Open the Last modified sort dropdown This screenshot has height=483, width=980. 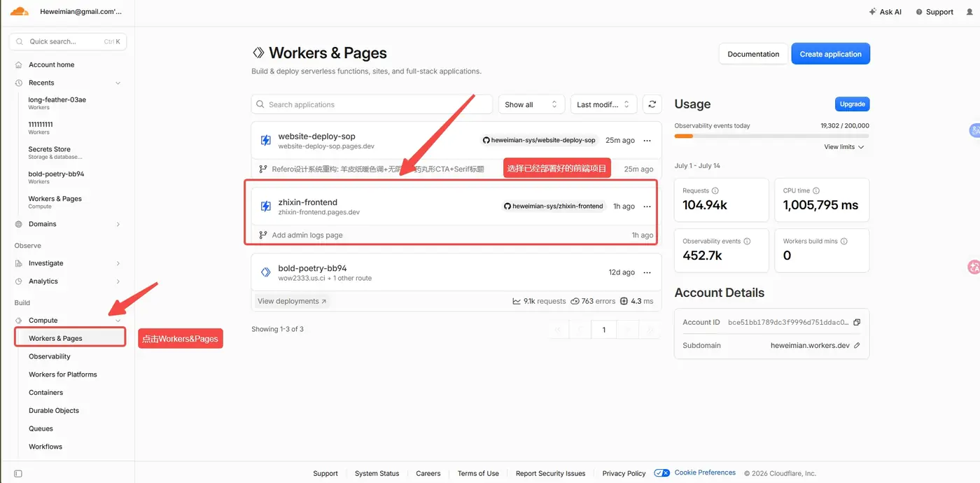(603, 104)
